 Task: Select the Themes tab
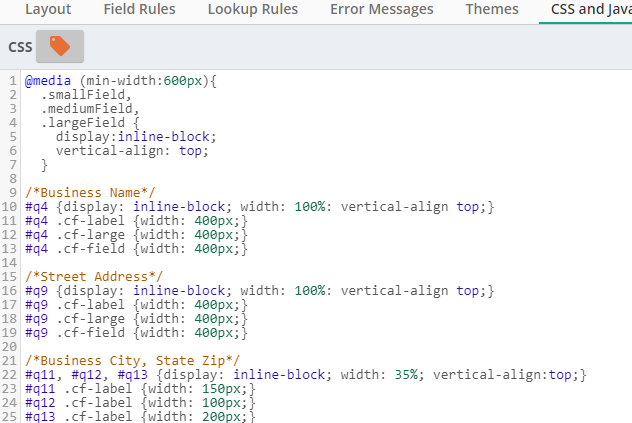coord(492,9)
